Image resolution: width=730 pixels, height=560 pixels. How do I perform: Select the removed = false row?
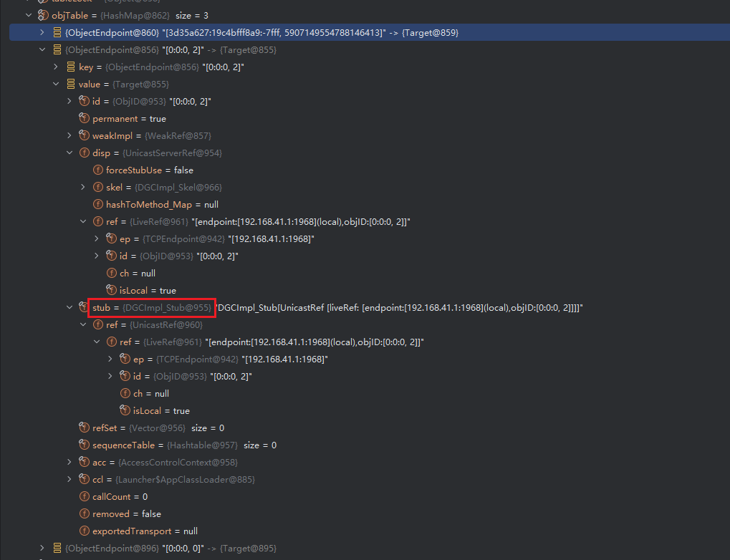tap(126, 513)
